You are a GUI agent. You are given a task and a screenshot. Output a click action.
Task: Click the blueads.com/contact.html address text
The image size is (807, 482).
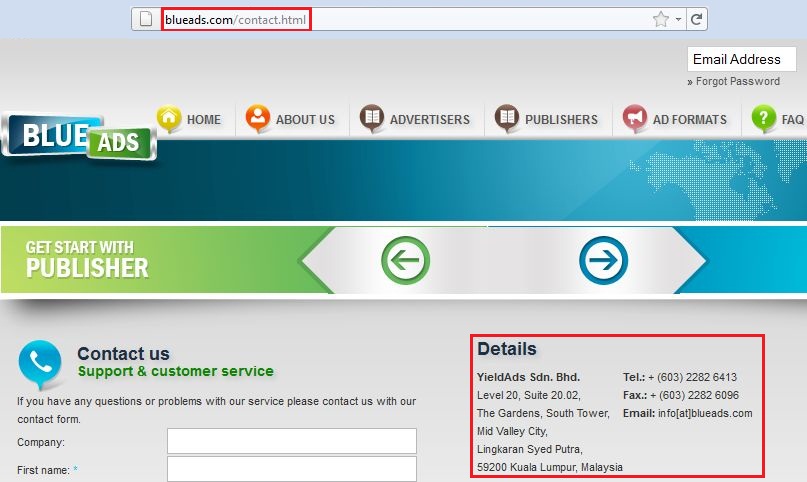point(236,20)
